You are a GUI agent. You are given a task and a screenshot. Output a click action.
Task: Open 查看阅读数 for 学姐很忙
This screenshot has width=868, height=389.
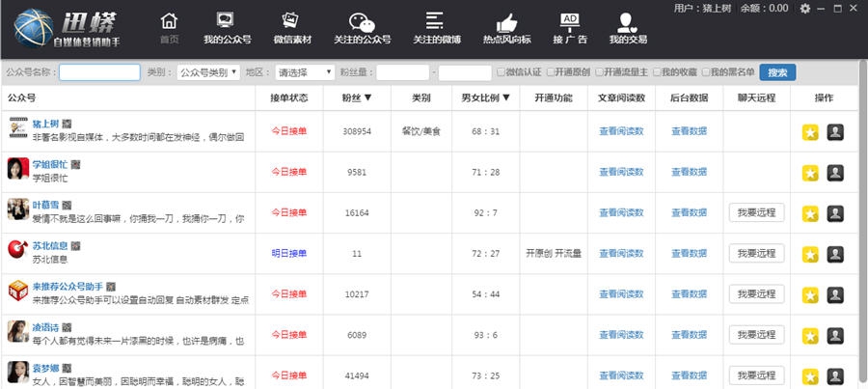coord(621,173)
